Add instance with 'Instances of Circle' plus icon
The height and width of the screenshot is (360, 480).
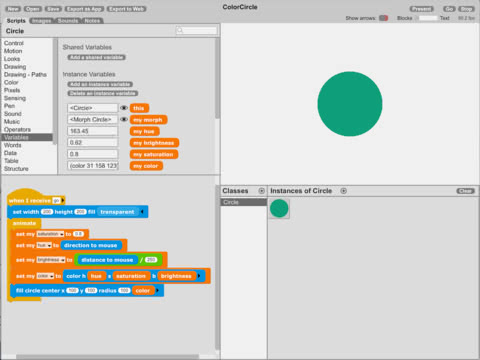point(344,191)
